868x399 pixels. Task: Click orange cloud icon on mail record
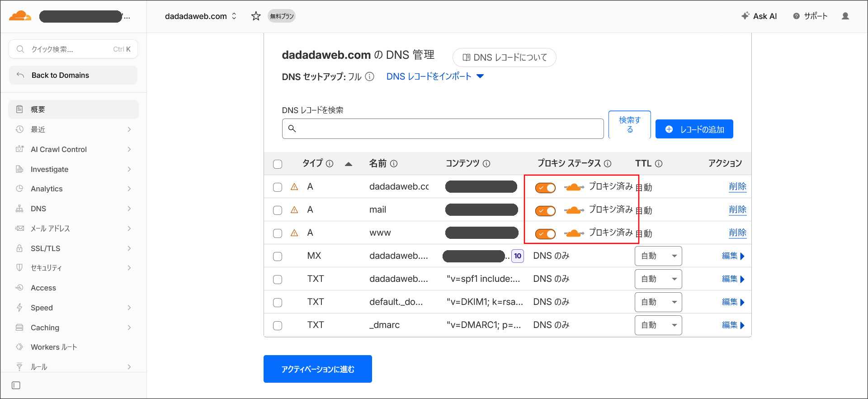[x=574, y=210]
